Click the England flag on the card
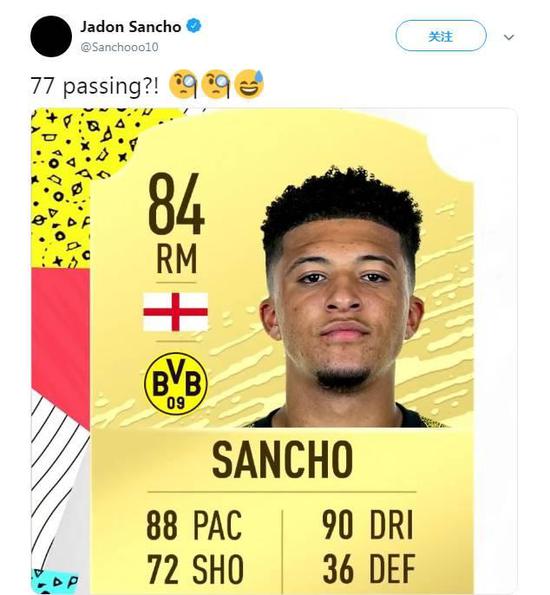 pyautogui.click(x=175, y=312)
